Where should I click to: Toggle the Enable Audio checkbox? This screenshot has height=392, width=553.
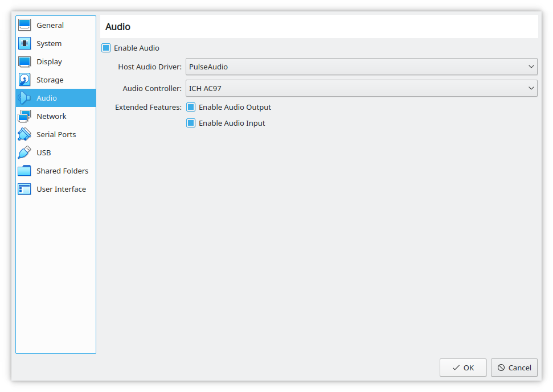(106, 48)
